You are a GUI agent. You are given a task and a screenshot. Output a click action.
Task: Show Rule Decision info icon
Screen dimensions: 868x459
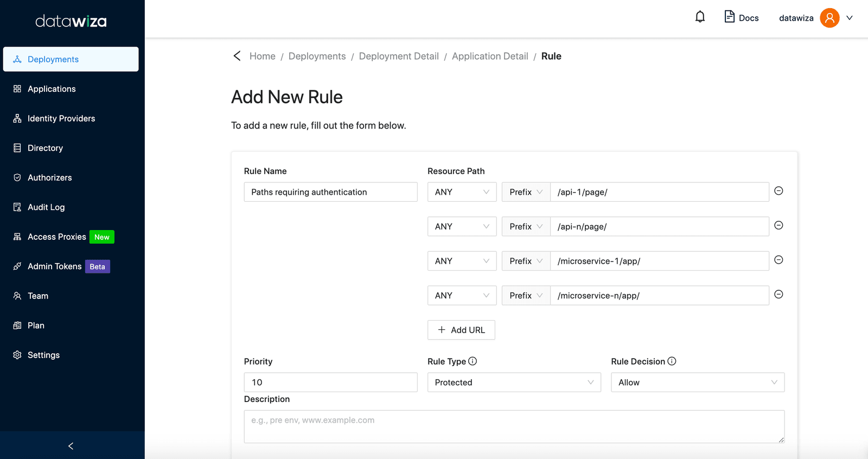click(672, 361)
